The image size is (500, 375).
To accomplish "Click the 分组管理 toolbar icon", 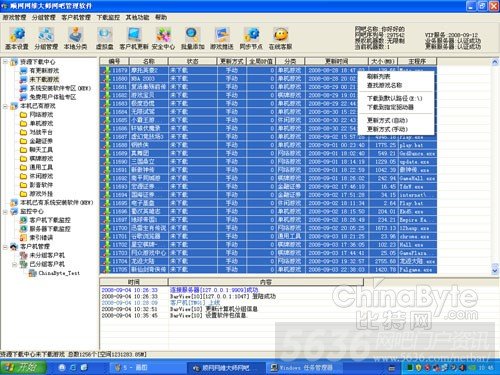I will 46,38.
